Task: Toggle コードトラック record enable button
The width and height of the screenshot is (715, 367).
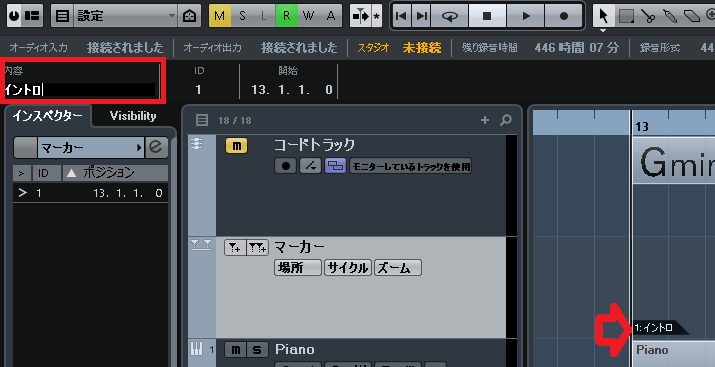Action: coord(286,166)
